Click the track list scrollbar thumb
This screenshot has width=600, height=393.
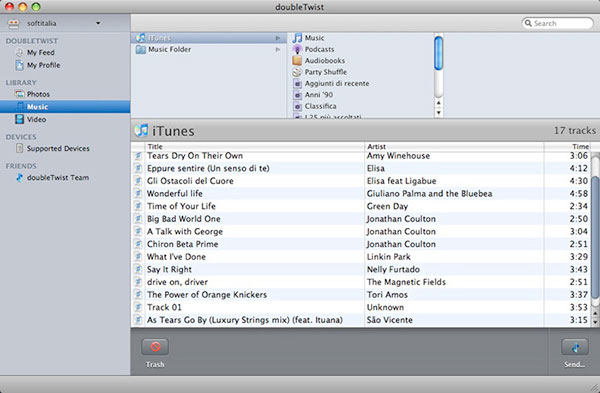coord(595,237)
